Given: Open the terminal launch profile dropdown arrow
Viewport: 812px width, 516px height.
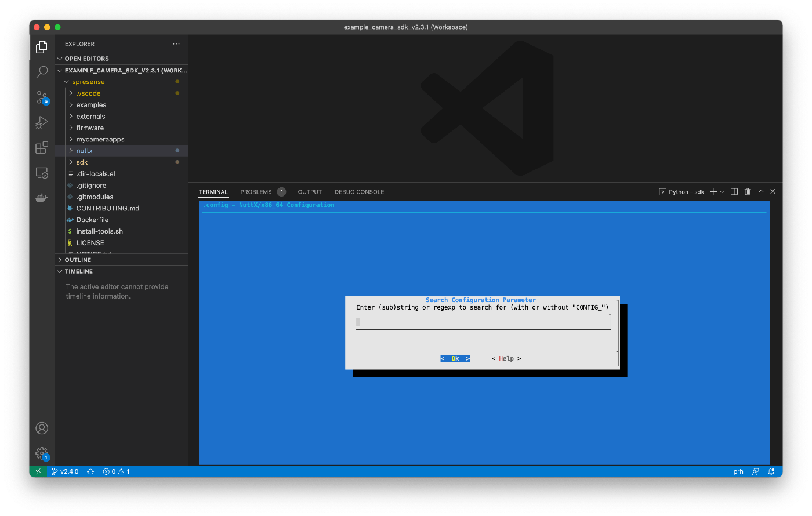Looking at the screenshot, I should (x=722, y=192).
